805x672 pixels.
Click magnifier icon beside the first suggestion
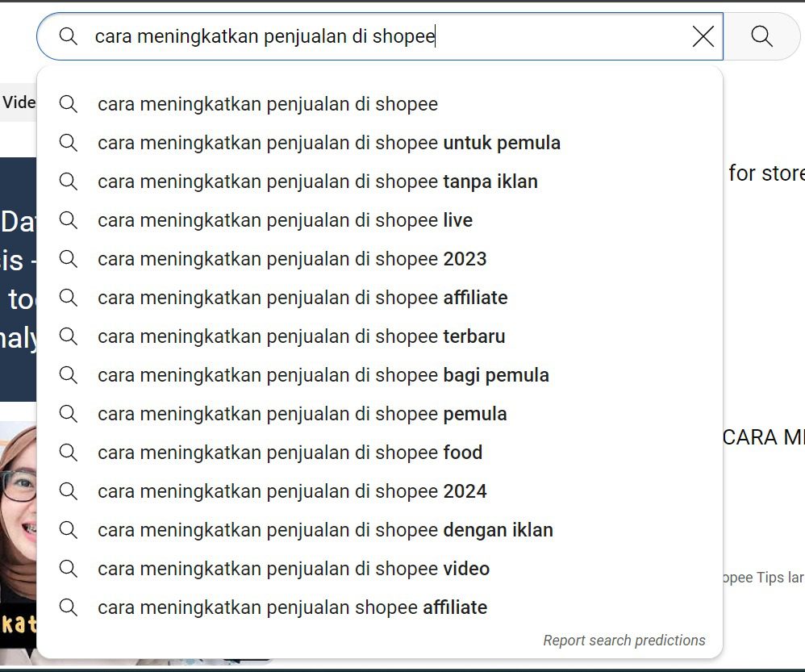69,103
